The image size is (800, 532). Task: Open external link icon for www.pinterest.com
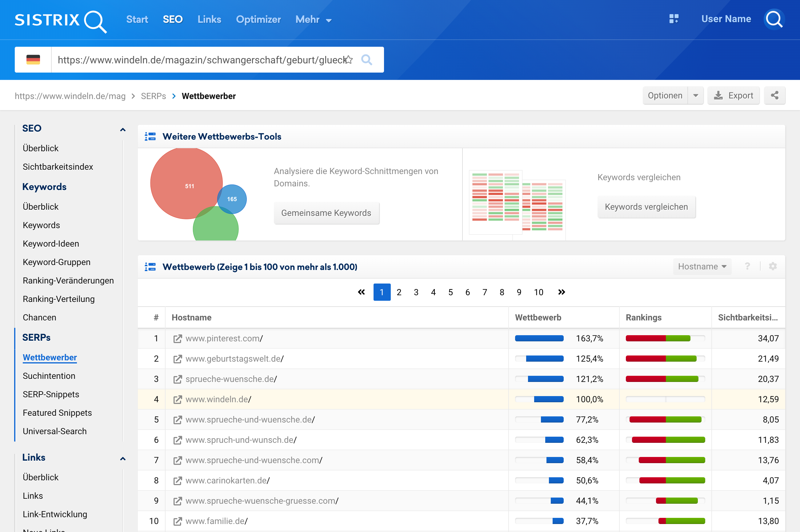pyautogui.click(x=177, y=339)
